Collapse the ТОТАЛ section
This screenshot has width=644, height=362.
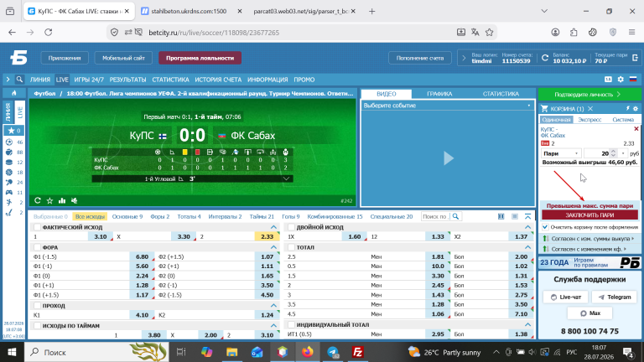pos(527,247)
